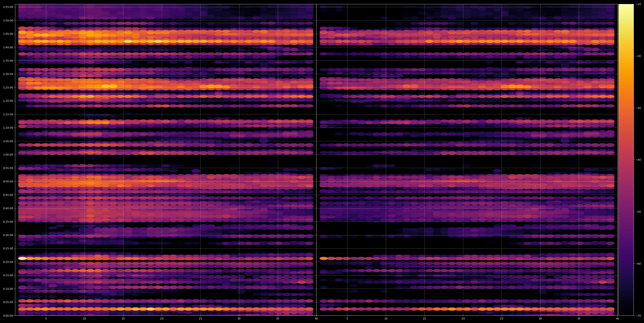Select x-axis label 20 of left plot
The width and height of the screenshot is (644, 323).
162,319
